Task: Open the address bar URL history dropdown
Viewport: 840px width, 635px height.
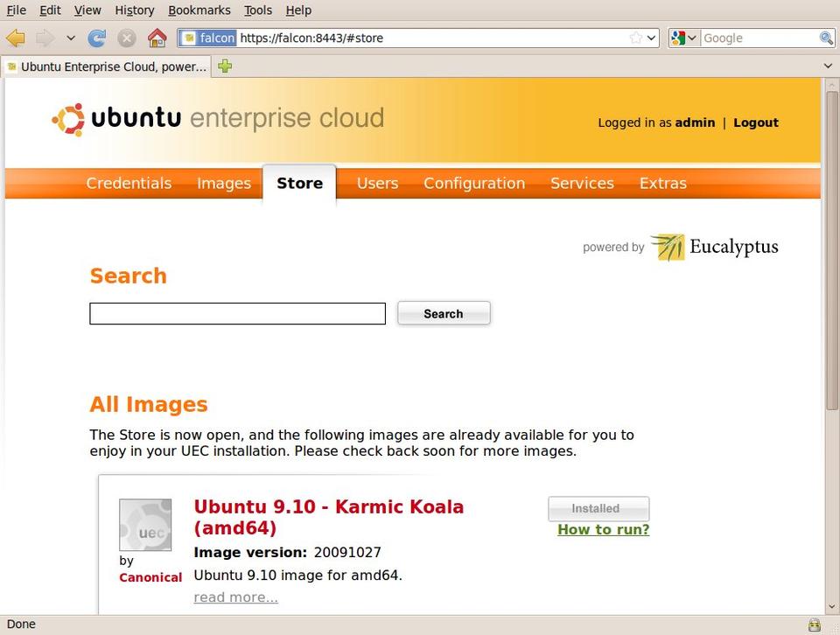Action: pyautogui.click(x=652, y=38)
